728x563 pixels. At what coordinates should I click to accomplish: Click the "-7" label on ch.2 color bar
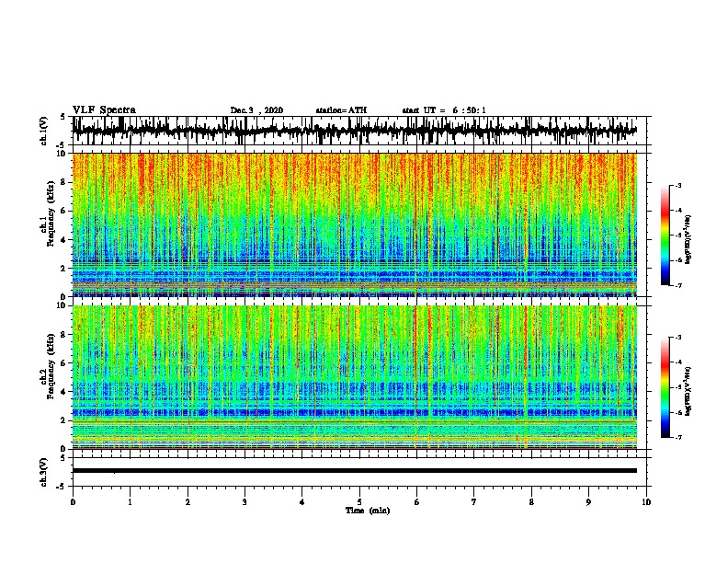[678, 437]
